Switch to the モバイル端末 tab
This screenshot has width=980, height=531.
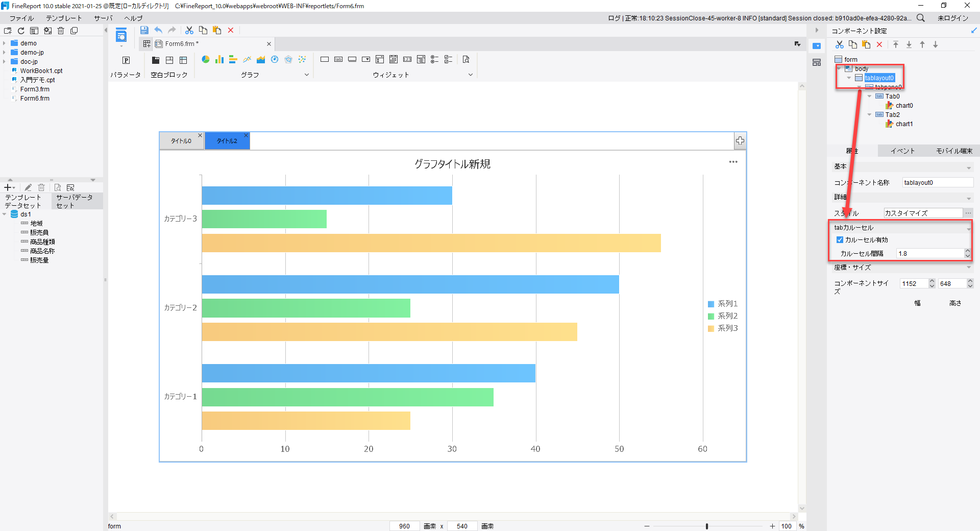tap(954, 151)
